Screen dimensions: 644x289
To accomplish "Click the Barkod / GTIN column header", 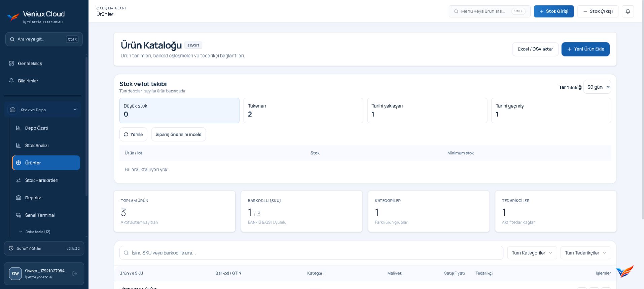I will [x=228, y=273].
